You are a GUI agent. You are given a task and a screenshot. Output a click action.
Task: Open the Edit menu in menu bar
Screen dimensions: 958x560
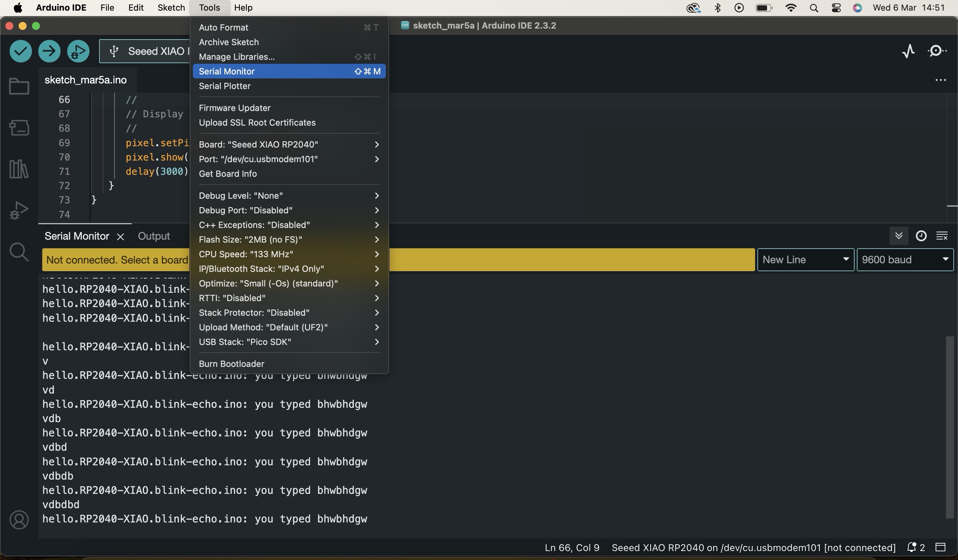[x=136, y=8]
